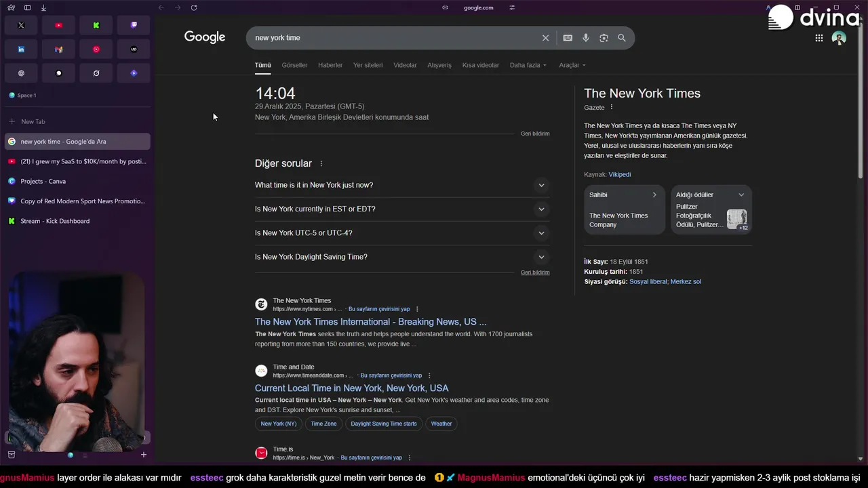Open The New York Times International result
Viewport: 868px width, 488px height.
(x=370, y=322)
